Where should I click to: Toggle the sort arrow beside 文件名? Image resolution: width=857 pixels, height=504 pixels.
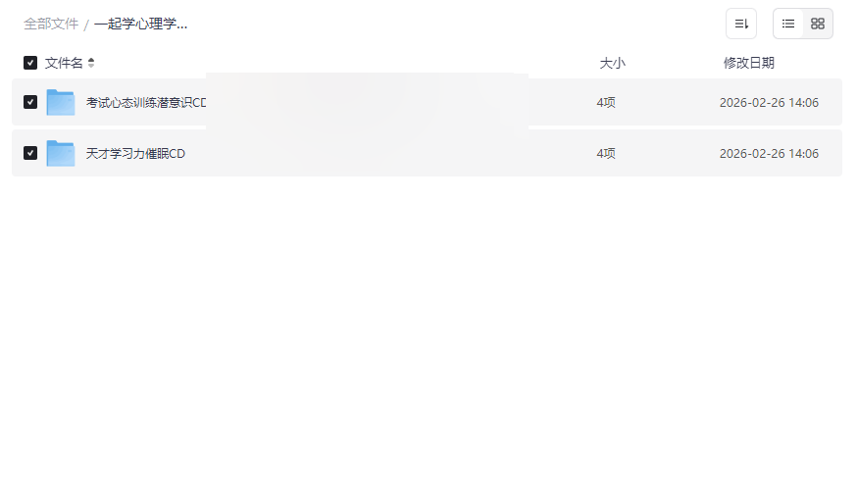click(91, 63)
